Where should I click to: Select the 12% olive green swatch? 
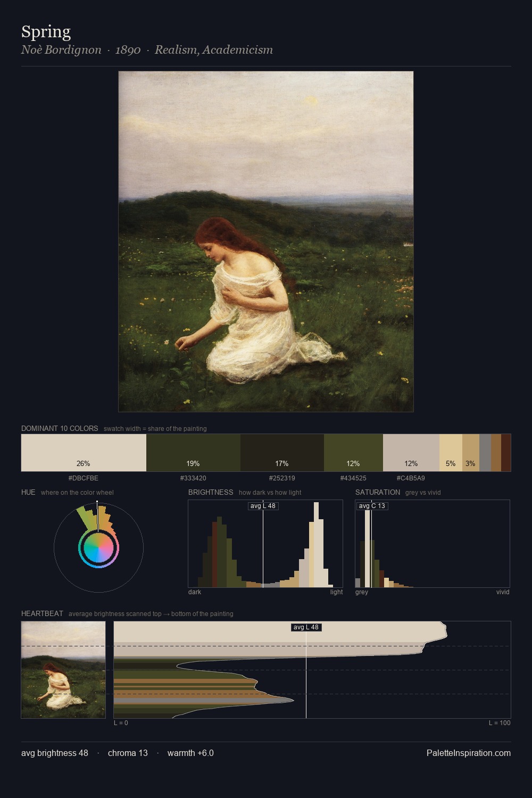click(353, 453)
